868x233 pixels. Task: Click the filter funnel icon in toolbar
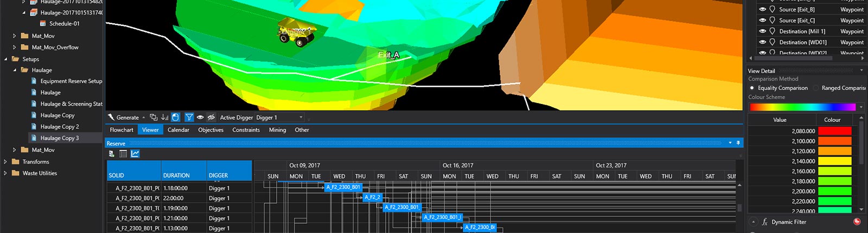pyautogui.click(x=189, y=117)
